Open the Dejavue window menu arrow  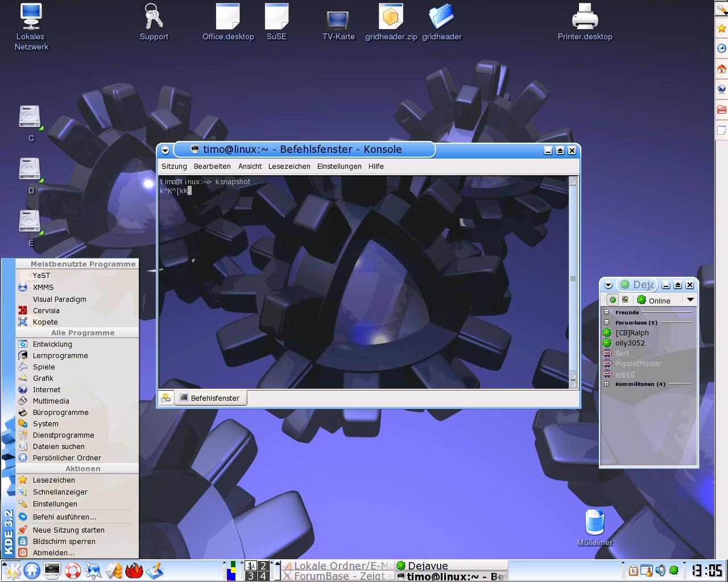(x=608, y=285)
